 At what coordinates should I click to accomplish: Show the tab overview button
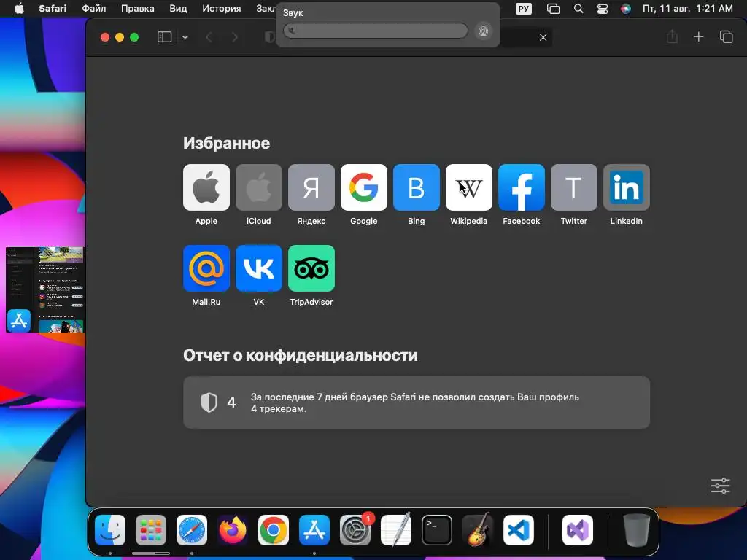726,36
